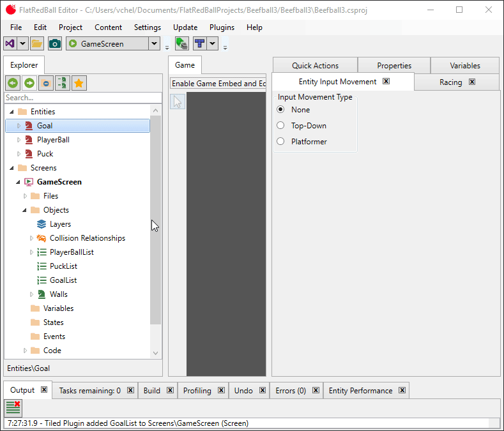
Task: Open the GameScreen run target dropdown
Action: (x=154, y=43)
